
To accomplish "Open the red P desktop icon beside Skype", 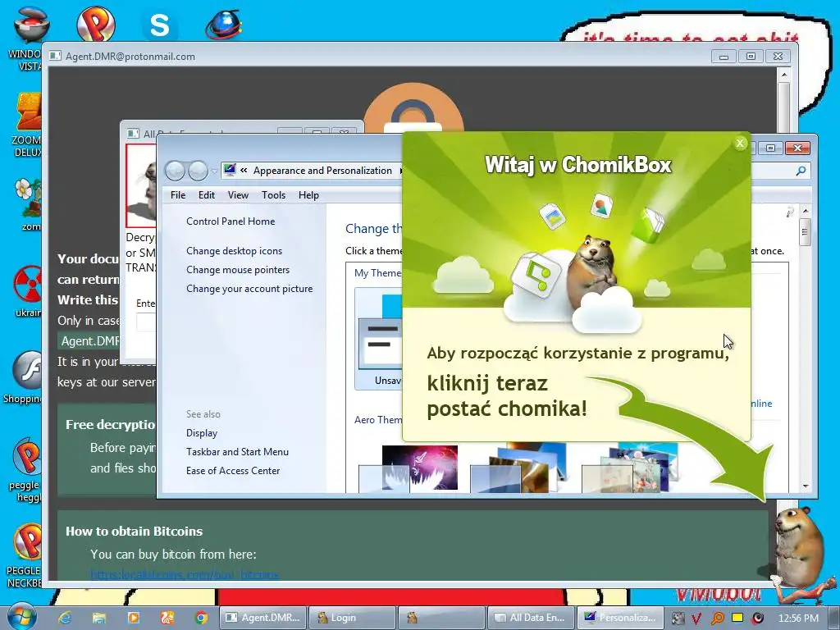I will (x=95, y=24).
